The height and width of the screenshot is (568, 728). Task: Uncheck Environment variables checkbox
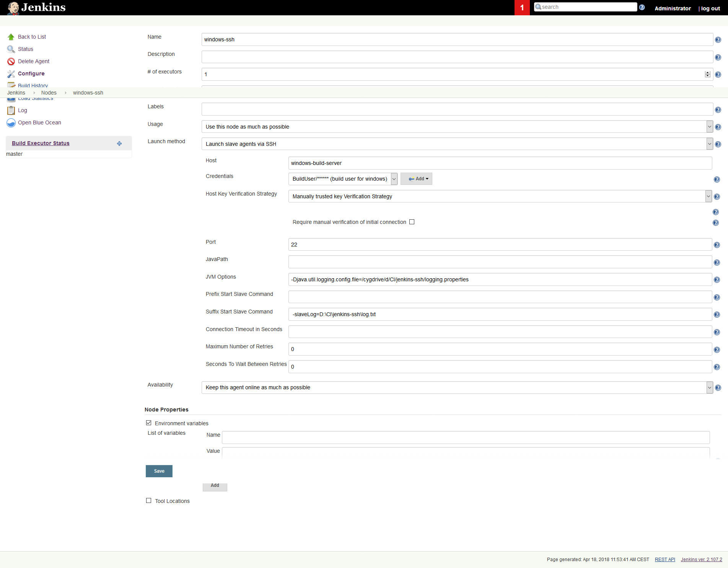tap(148, 423)
